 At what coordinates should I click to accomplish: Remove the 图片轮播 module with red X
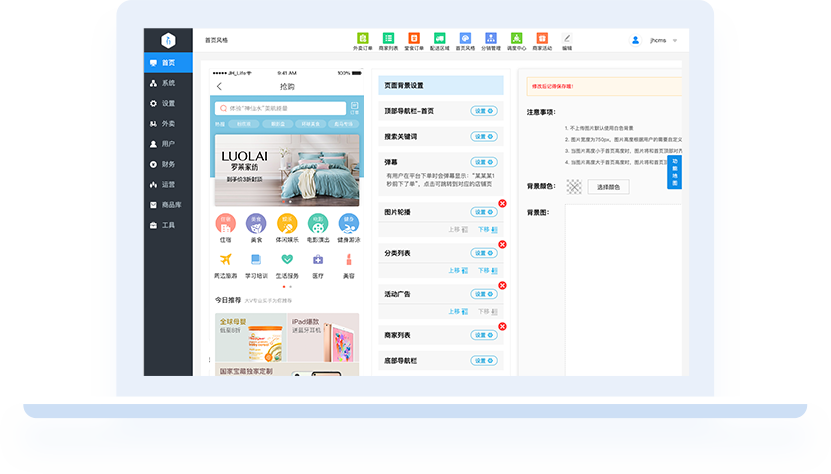[502, 204]
